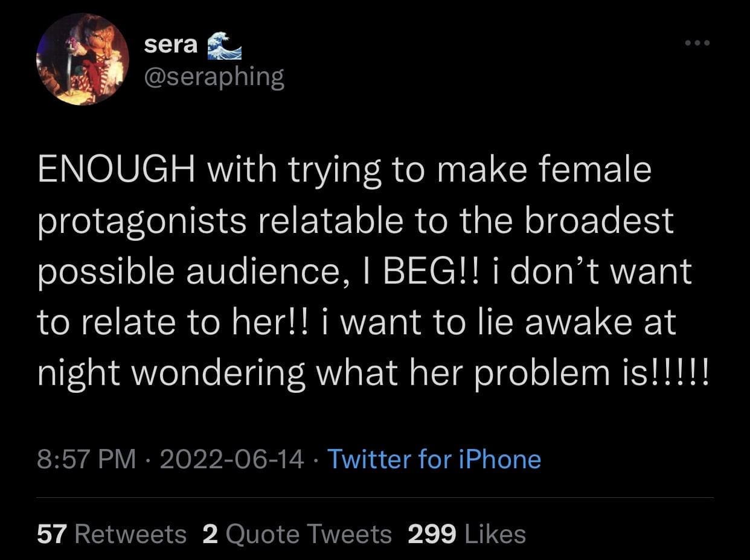Image resolution: width=750 pixels, height=560 pixels.
Task: Open the display name "sera" profile
Action: coord(171,46)
